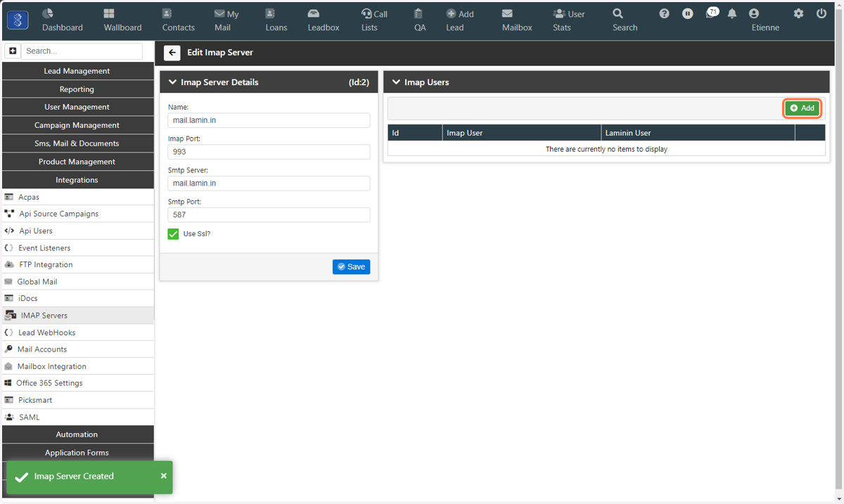
Task: Open the settings gear
Action: coord(798,13)
